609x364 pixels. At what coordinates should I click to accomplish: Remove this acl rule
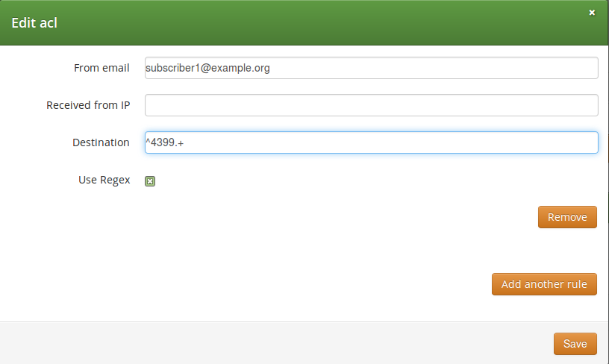(x=566, y=217)
